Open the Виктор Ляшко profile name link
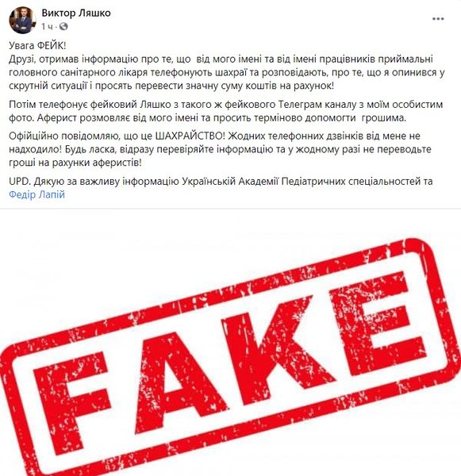 pos(76,13)
